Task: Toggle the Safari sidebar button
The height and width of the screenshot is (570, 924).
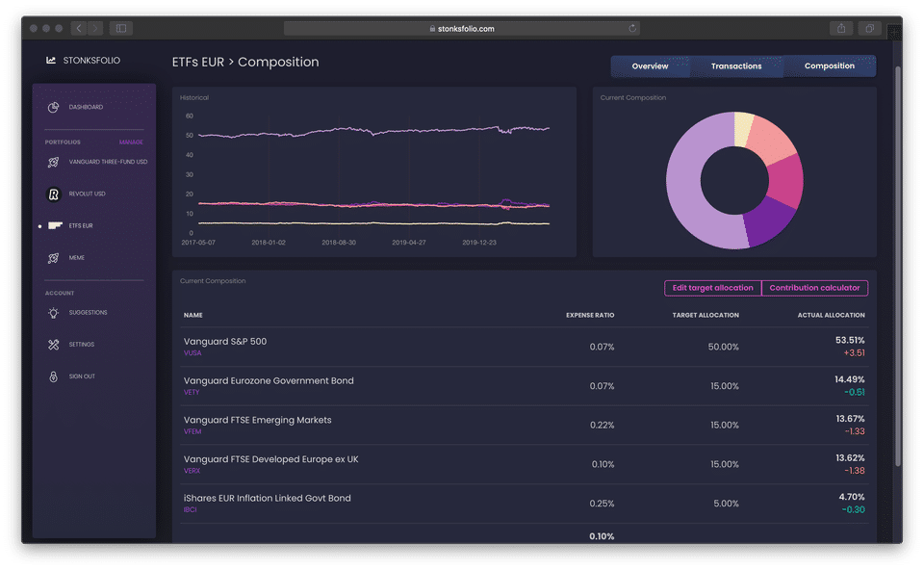Action: [121, 28]
